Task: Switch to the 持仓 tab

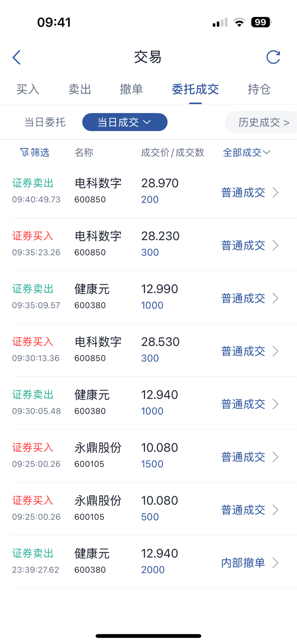Action: [x=259, y=89]
